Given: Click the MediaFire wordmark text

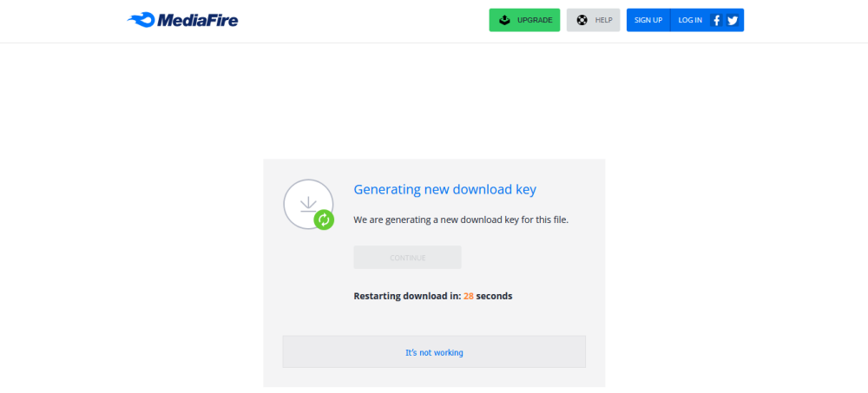Looking at the screenshot, I should point(197,20).
